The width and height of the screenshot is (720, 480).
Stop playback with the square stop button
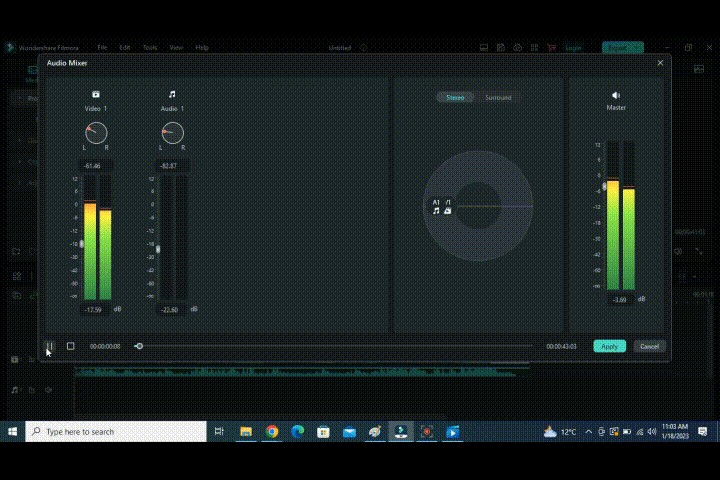(70, 346)
